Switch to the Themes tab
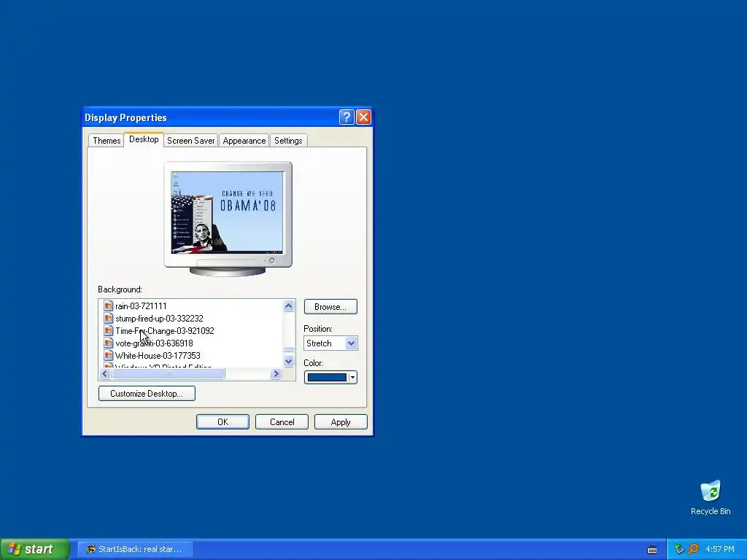The width and height of the screenshot is (747, 560). tap(107, 141)
